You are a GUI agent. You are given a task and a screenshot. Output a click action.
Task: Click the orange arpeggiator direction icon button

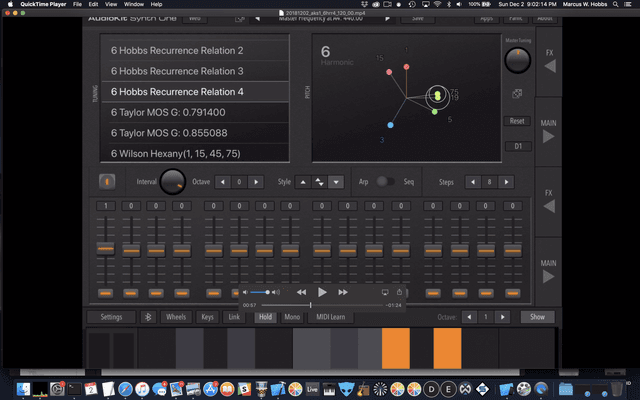[x=107, y=182]
